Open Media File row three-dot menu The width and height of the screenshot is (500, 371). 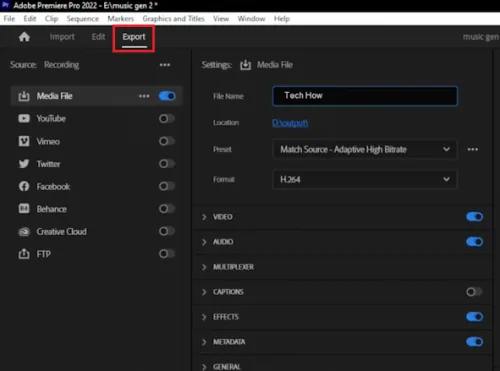pos(144,96)
